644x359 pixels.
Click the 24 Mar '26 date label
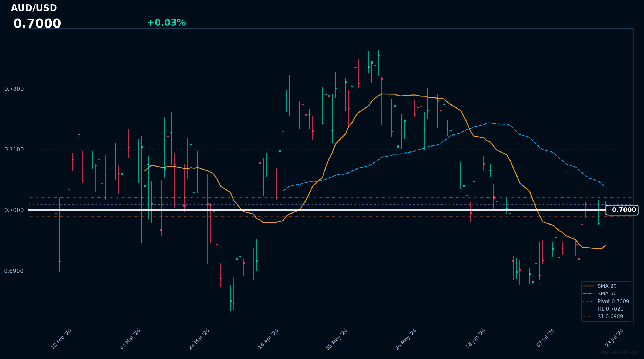click(x=199, y=339)
